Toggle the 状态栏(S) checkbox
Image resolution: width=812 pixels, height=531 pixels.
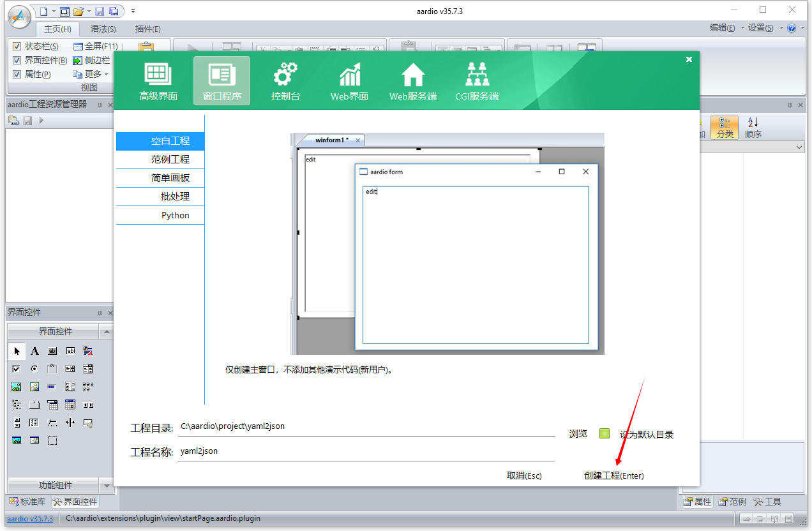coord(16,46)
